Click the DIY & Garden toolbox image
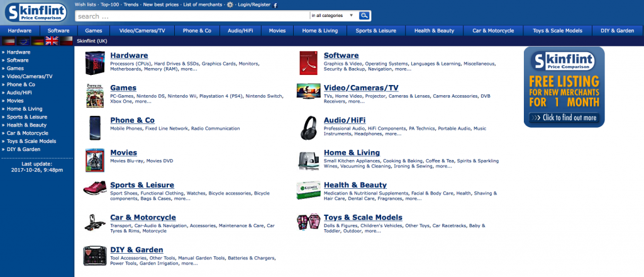This screenshot has width=644, height=277. 95,256
